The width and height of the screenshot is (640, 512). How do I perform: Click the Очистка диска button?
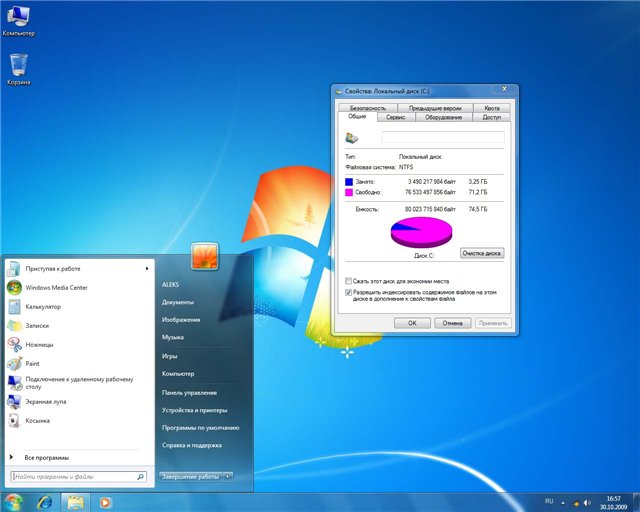click(482, 253)
